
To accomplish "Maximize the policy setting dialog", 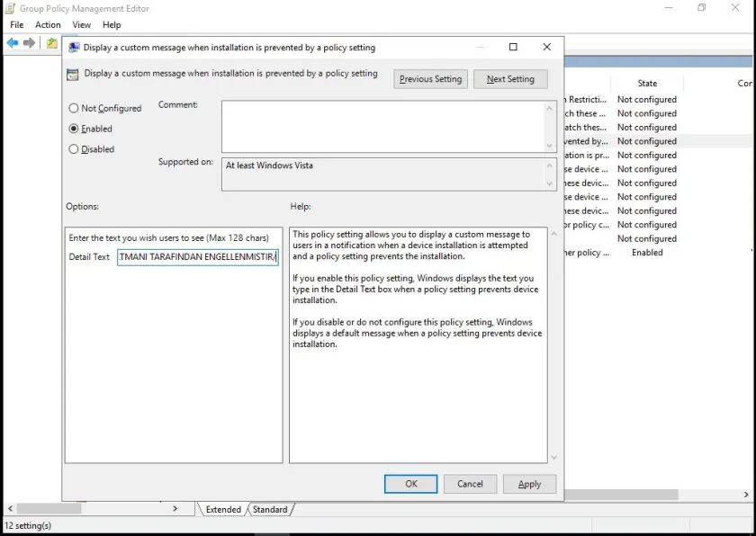I will [513, 47].
